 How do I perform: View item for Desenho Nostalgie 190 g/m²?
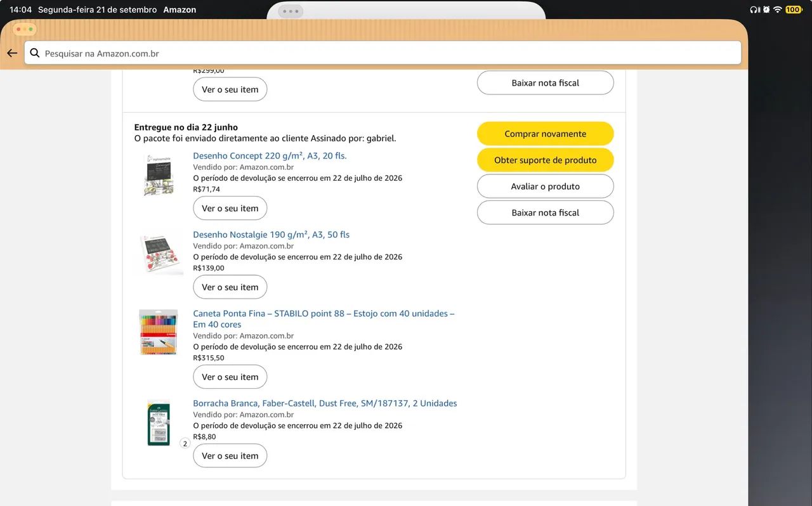[x=230, y=287]
